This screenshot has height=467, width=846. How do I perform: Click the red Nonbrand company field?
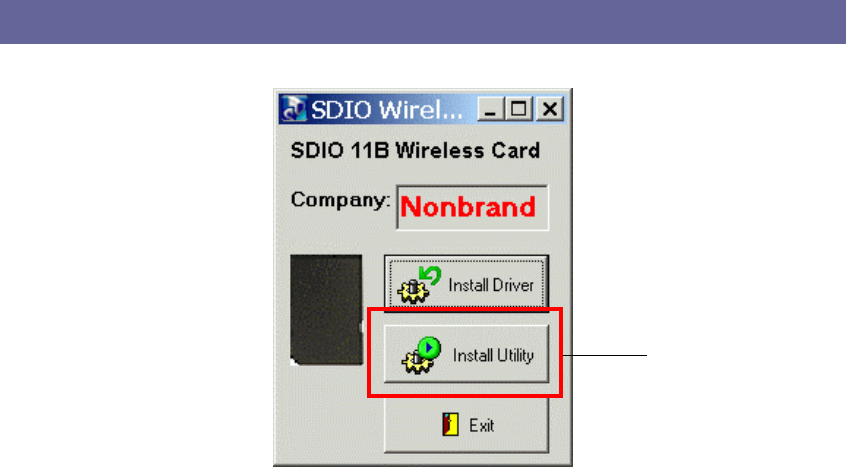click(472, 208)
